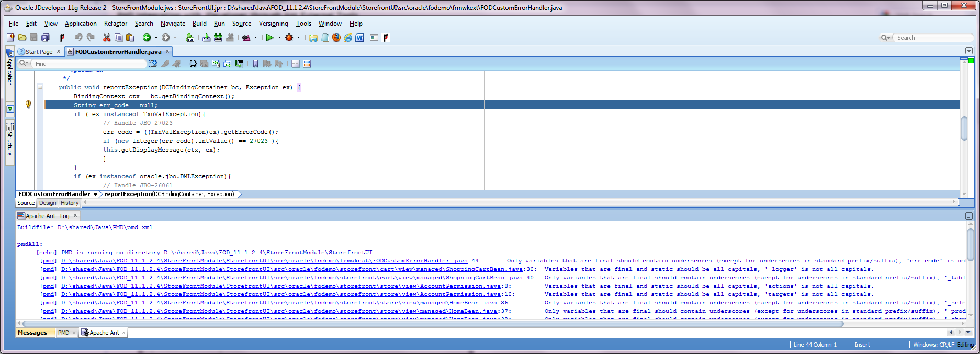Click the green Run play icon
980x354 pixels.
(x=270, y=38)
